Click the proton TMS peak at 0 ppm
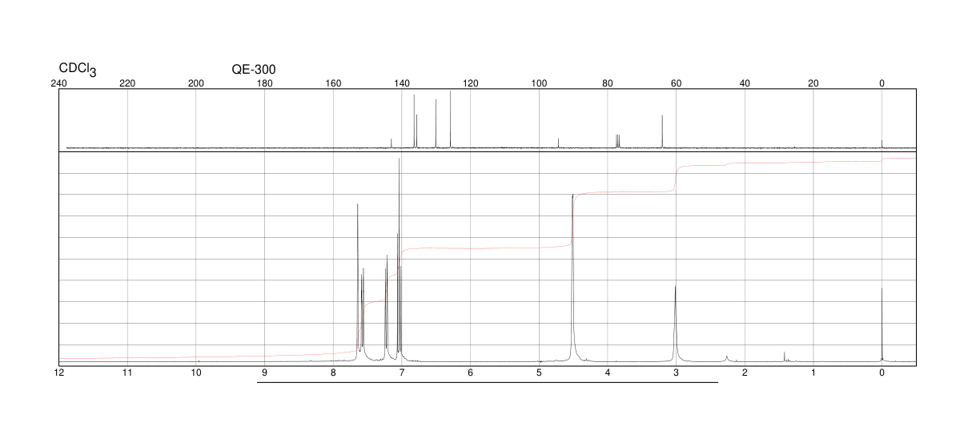The image size is (980, 423). tap(882, 324)
